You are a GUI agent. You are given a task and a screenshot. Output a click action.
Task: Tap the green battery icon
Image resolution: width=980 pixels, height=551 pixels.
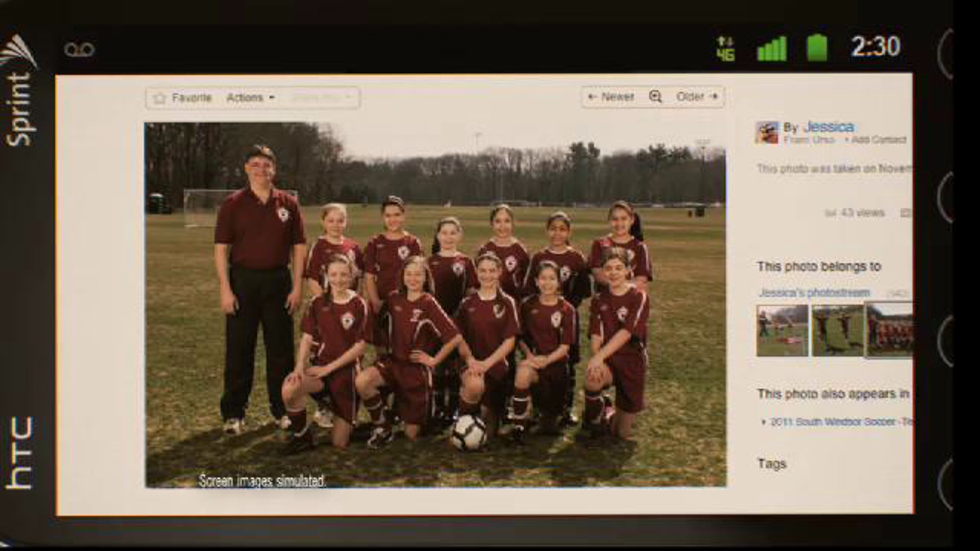click(x=817, y=48)
